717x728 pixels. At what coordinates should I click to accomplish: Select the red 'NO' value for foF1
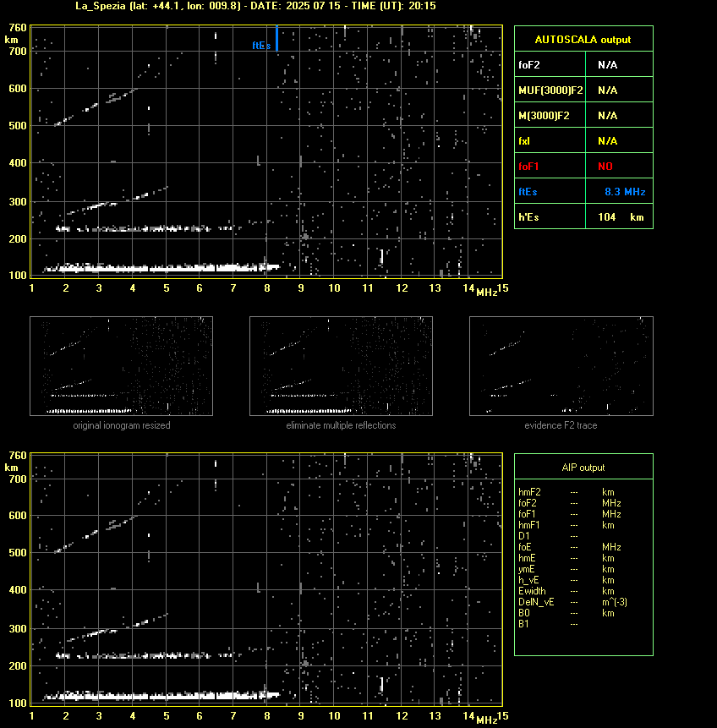605,167
